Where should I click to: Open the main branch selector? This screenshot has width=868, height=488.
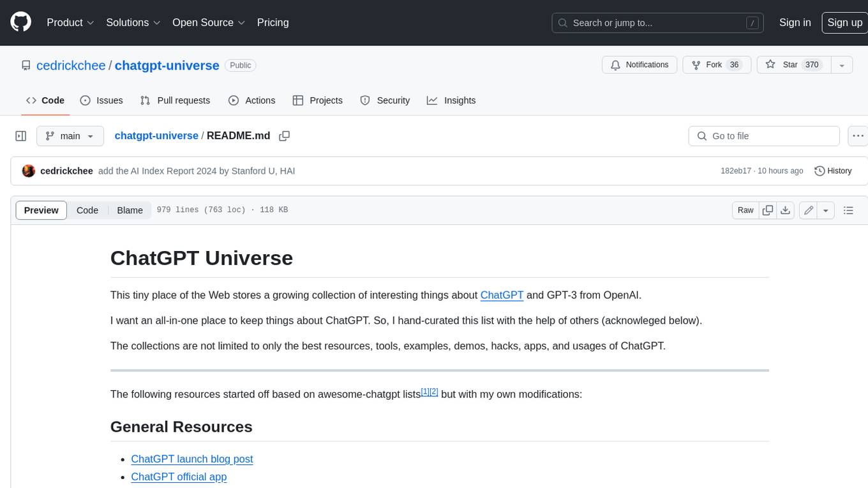pos(70,136)
